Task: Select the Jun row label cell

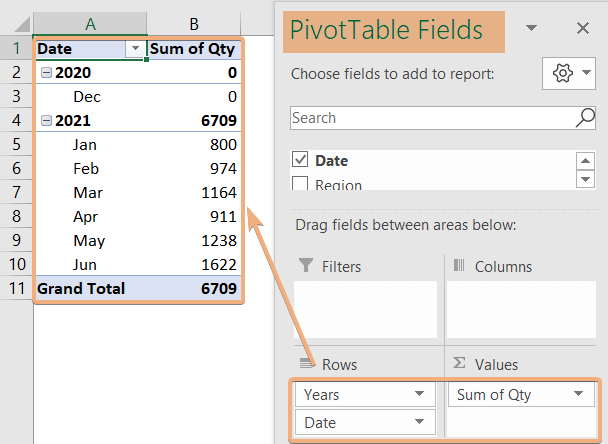Action: 91,265
